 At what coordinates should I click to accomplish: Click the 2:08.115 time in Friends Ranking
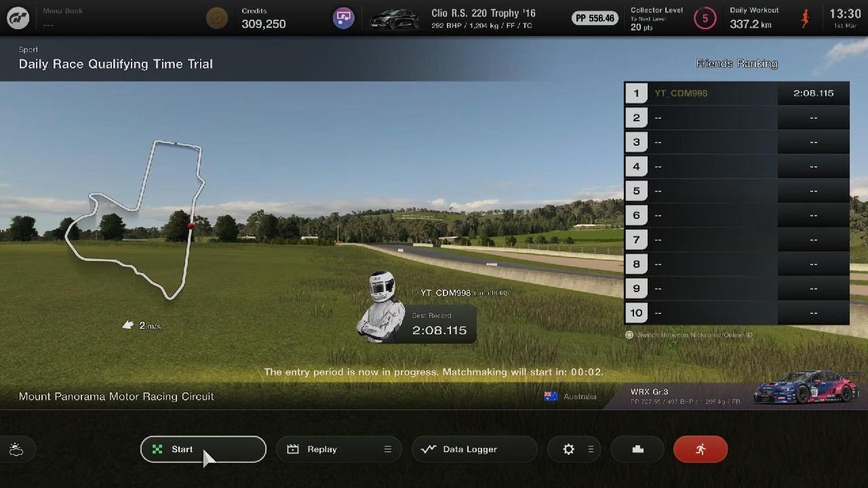point(813,94)
